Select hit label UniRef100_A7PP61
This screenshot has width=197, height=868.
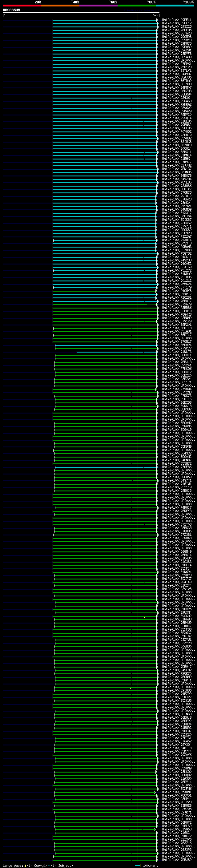click(176, 64)
